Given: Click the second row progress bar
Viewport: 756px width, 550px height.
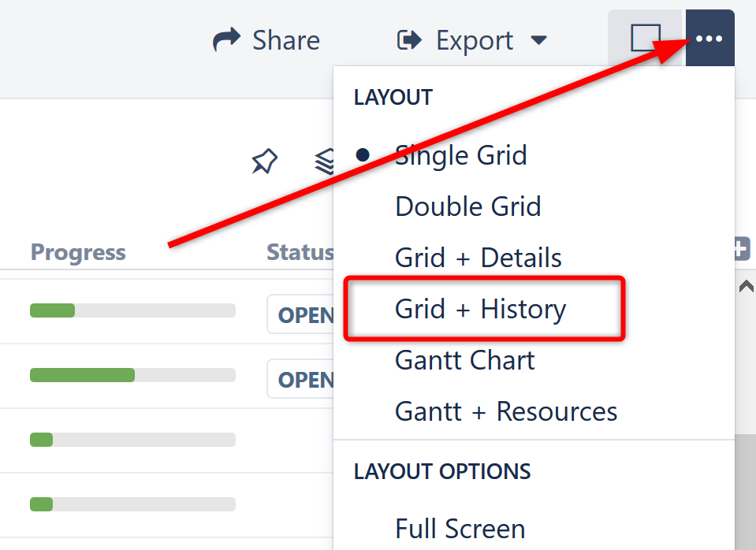Looking at the screenshot, I should pos(132,375).
